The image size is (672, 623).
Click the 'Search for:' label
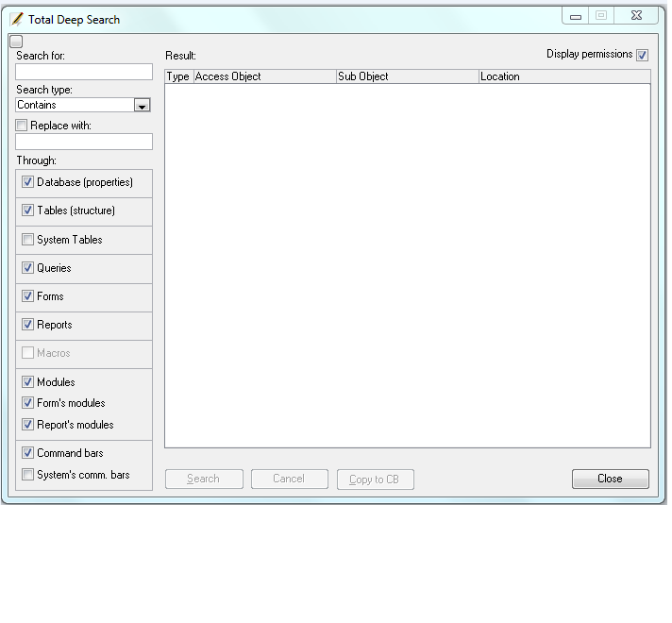[41, 56]
